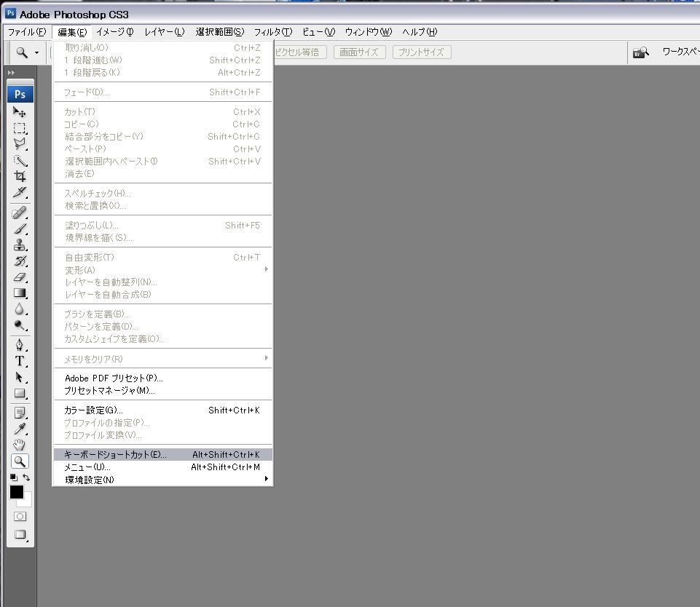The image size is (700, 607).
Task: Select the Eyedropper tool
Action: 20,429
